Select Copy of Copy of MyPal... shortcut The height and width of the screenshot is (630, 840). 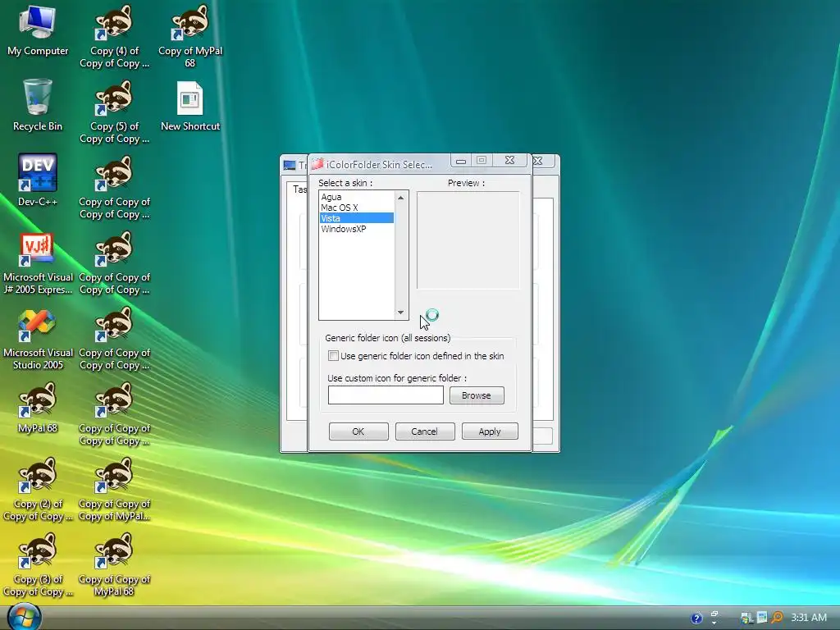tap(114, 490)
